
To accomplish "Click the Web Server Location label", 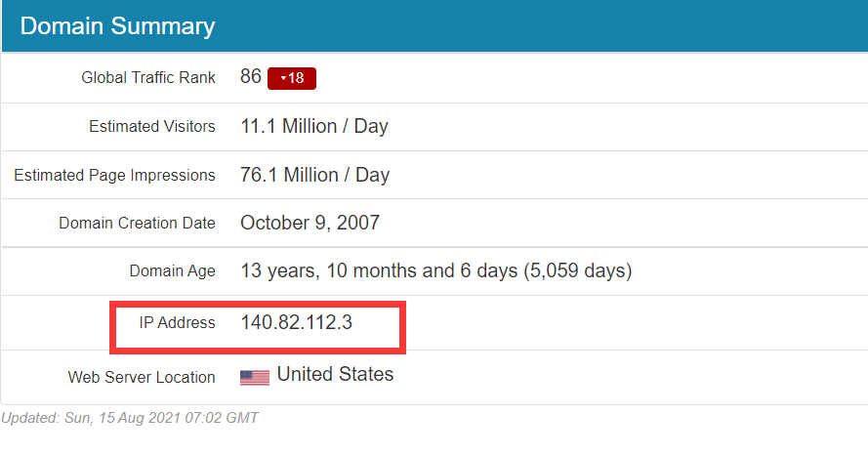I will [142, 378].
